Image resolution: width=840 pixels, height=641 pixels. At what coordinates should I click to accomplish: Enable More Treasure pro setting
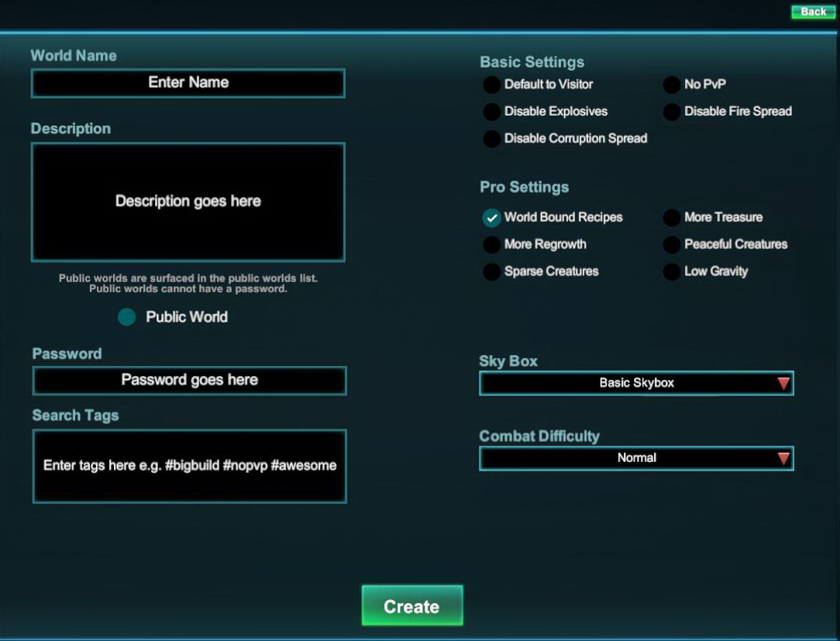click(x=672, y=218)
